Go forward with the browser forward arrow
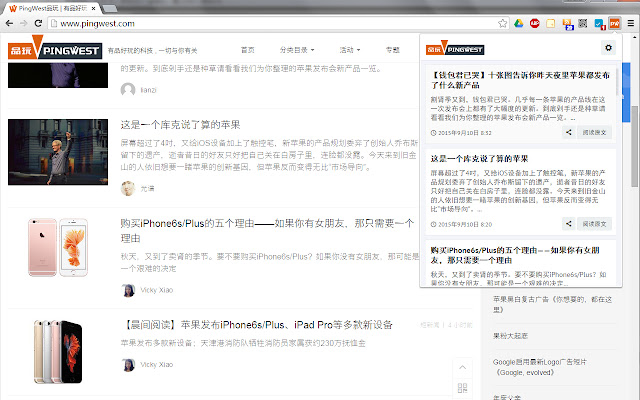Image resolution: width=640 pixels, height=400 pixels. [x=24, y=23]
